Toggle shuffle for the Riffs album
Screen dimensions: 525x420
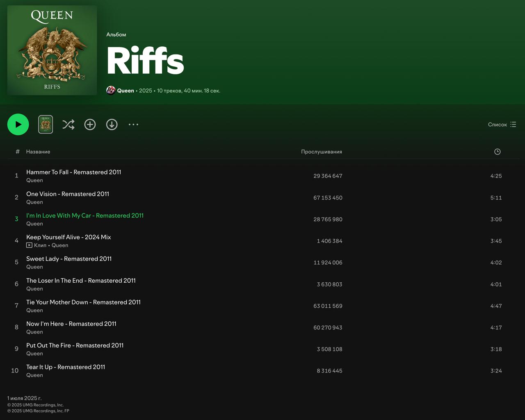coord(68,124)
